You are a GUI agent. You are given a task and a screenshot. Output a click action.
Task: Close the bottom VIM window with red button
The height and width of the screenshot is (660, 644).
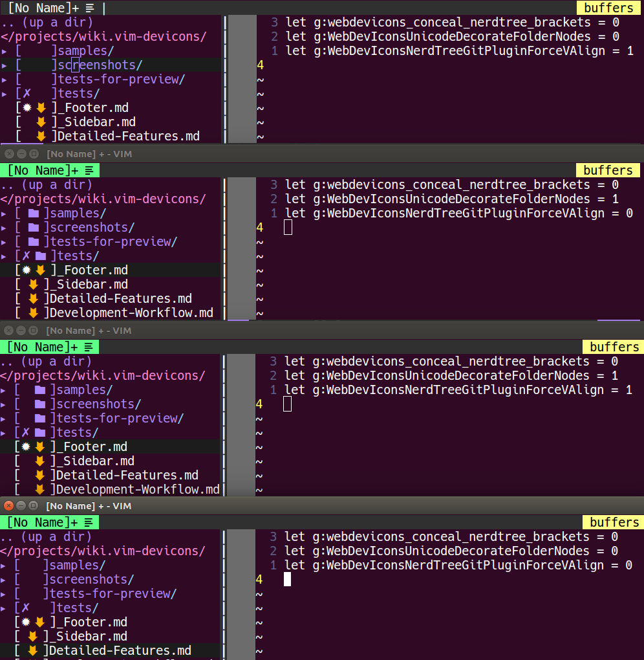click(8, 506)
